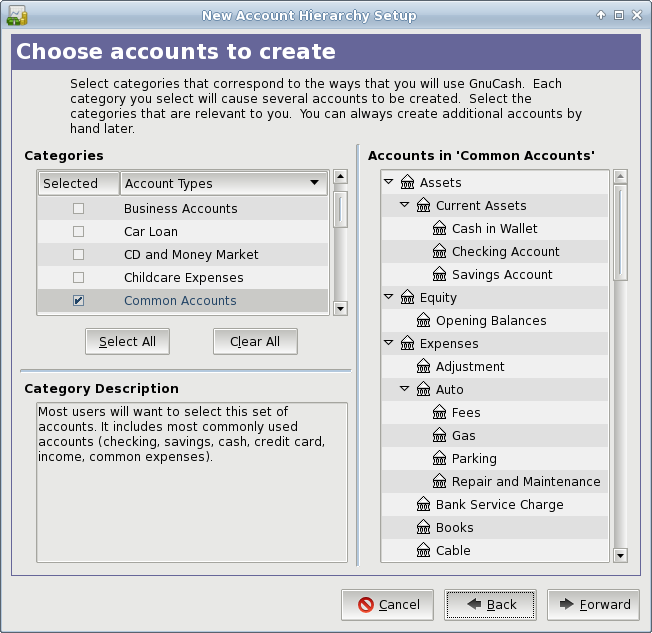Image resolution: width=652 pixels, height=633 pixels.
Task: Select the Cash in Wallet row
Action: point(495,228)
